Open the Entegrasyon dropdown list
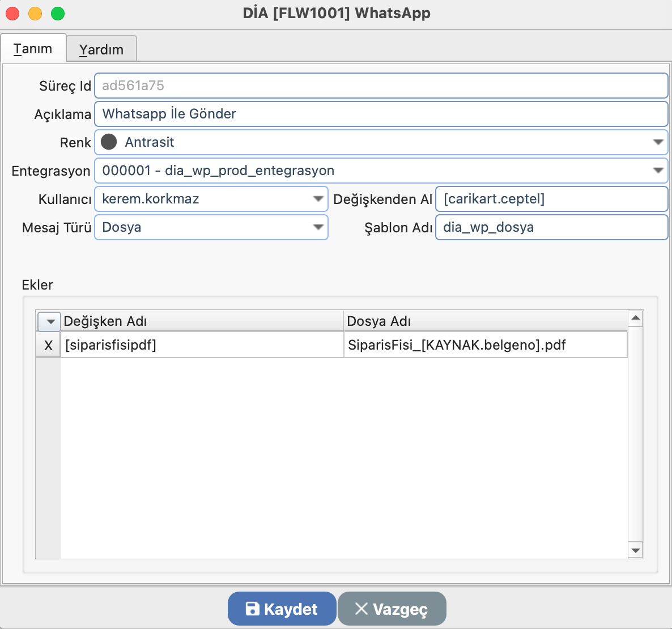 657,171
